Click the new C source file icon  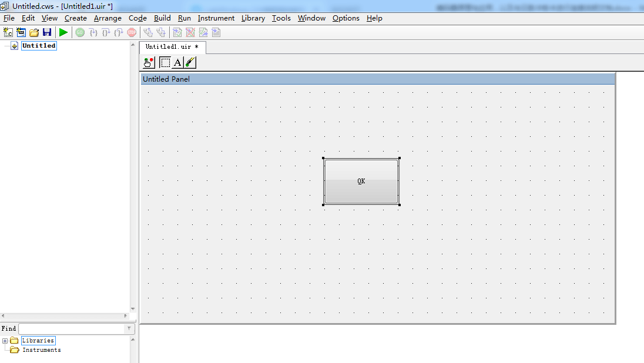click(8, 32)
